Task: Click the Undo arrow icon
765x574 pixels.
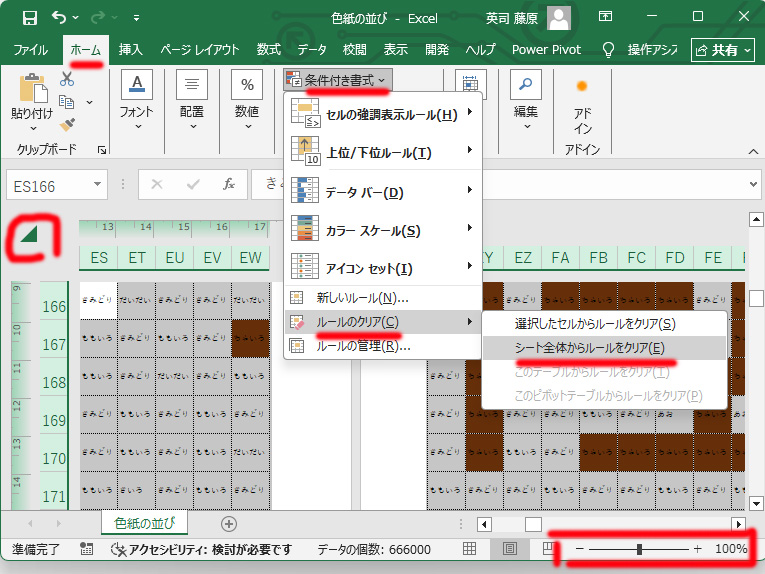Action: click(x=60, y=17)
